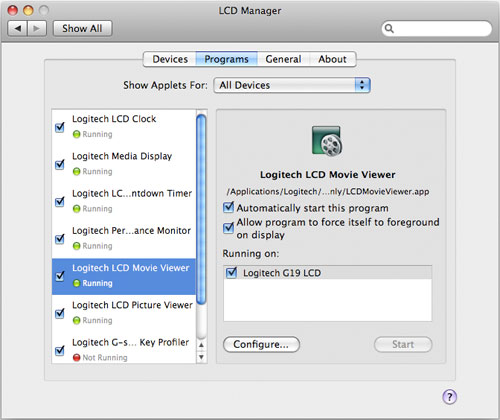Select the Programs tab
The height and width of the screenshot is (420, 500).
pyautogui.click(x=226, y=59)
